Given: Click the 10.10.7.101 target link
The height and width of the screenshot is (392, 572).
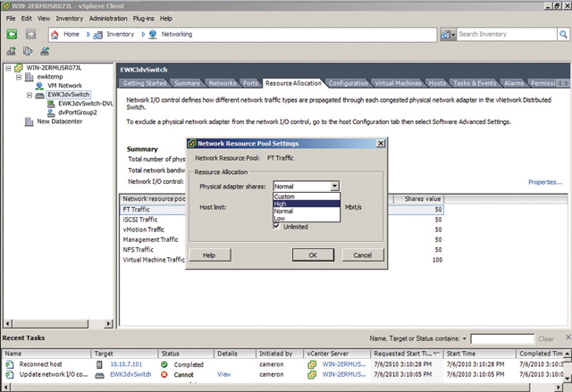Looking at the screenshot, I should pyautogui.click(x=126, y=364).
